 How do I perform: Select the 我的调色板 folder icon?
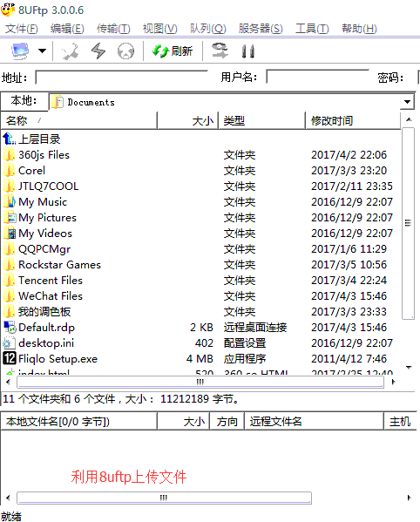click(x=10, y=311)
